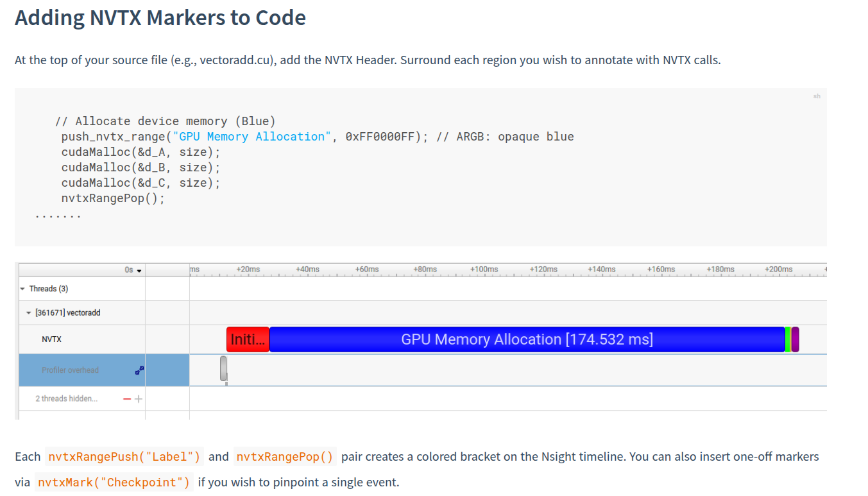Click the 0xFF0000FF color value in code

tap(380, 137)
